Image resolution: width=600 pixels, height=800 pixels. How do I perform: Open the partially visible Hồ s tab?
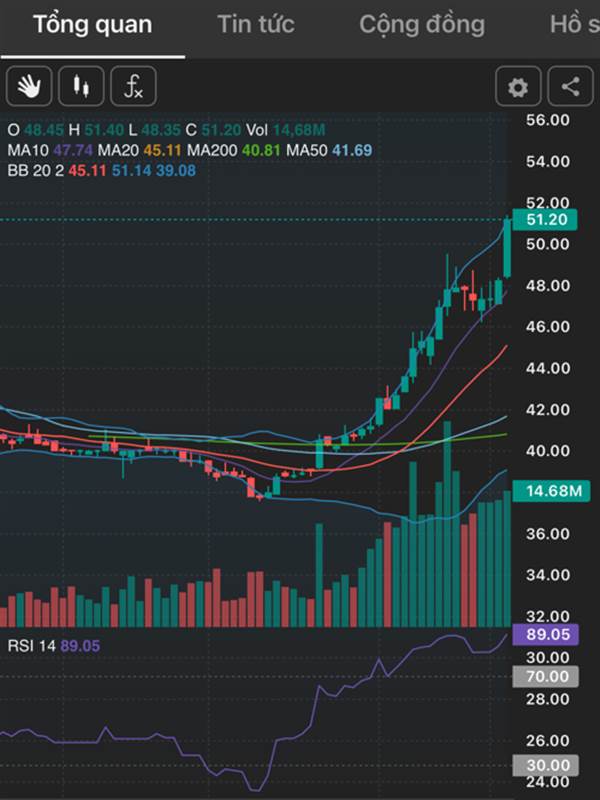pos(574,24)
